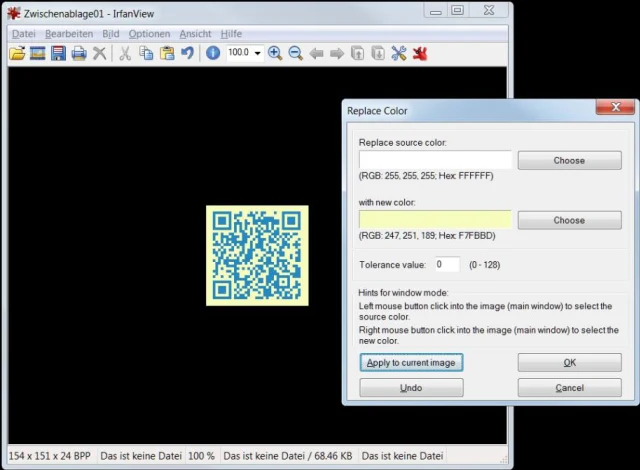
Task: Open the slideshow icon in toolbar
Action: [38, 53]
